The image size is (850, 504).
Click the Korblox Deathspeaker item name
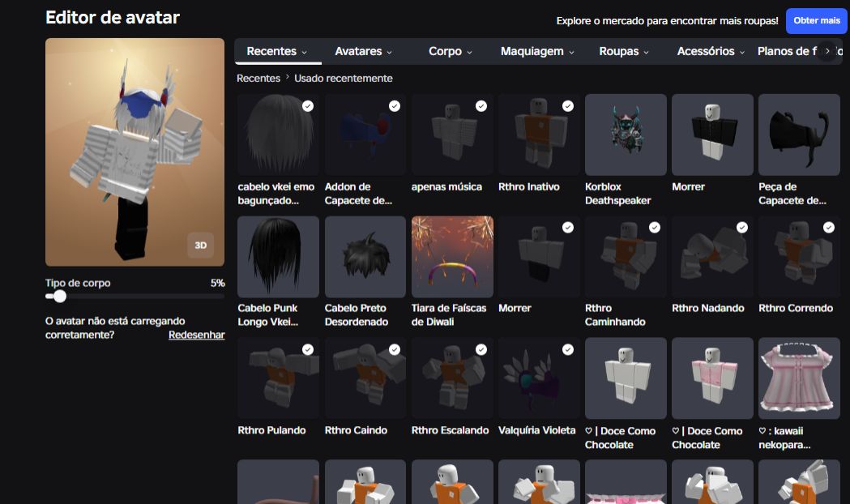click(618, 194)
